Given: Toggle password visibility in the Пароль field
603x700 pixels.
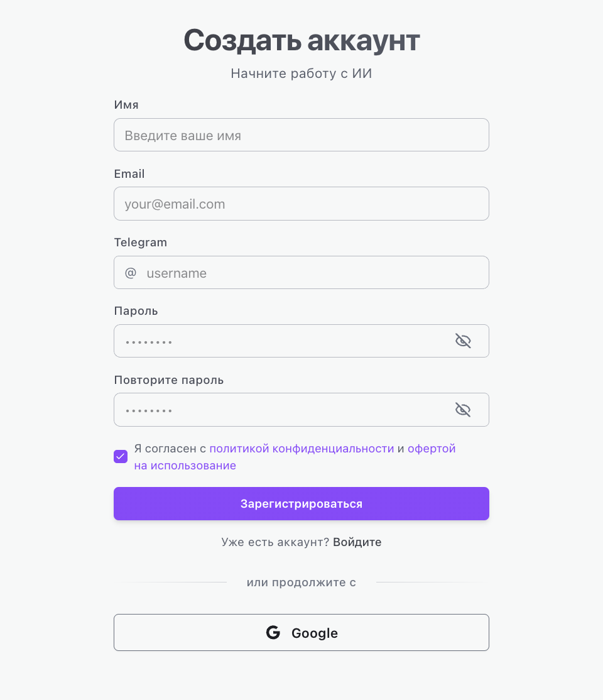Looking at the screenshot, I should tap(463, 341).
